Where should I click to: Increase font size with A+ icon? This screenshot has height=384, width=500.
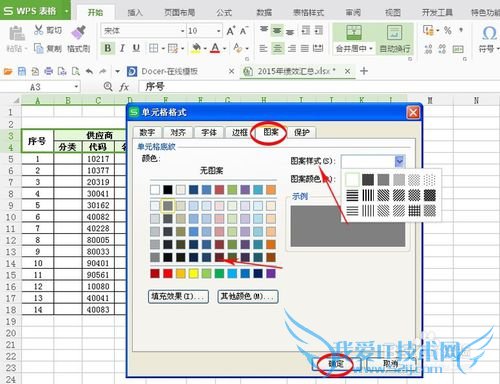coord(231,31)
